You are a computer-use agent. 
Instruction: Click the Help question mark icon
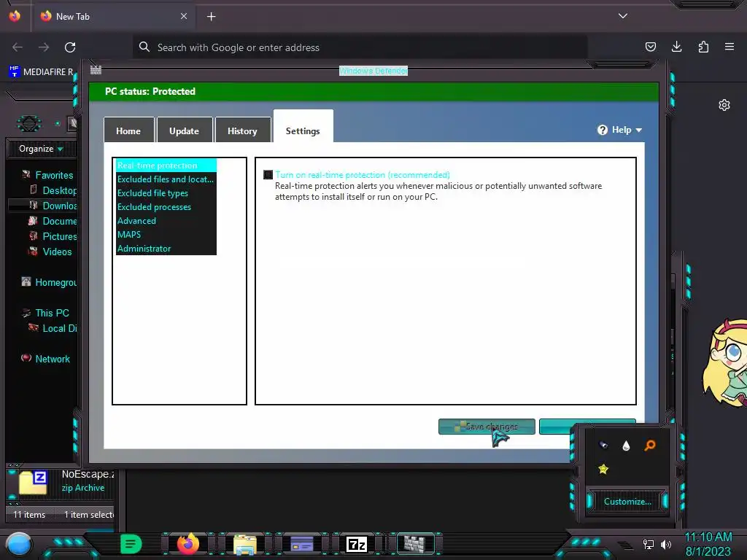(602, 130)
